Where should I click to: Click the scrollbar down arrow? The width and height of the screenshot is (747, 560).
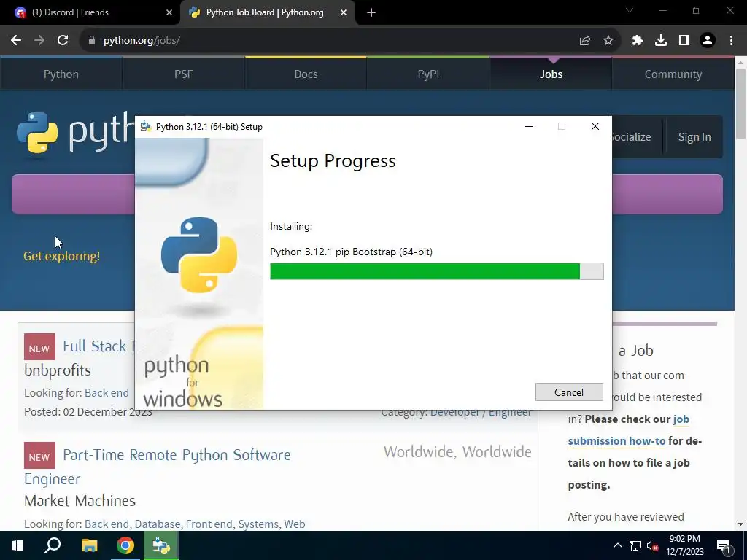point(741,524)
